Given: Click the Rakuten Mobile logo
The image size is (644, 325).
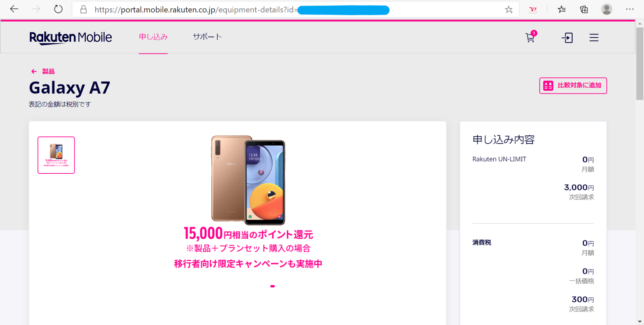Looking at the screenshot, I should tap(70, 38).
